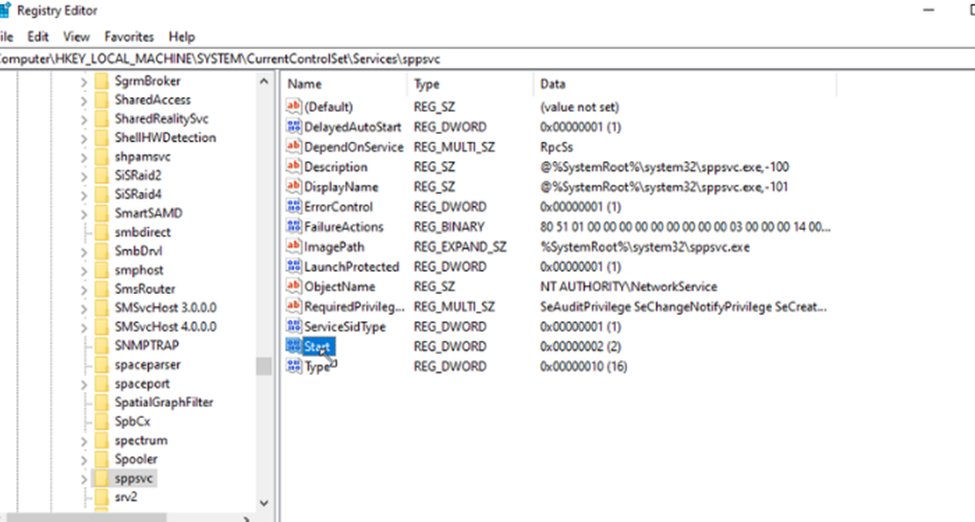
Task: Select the Start DWORD value
Action: point(318,347)
